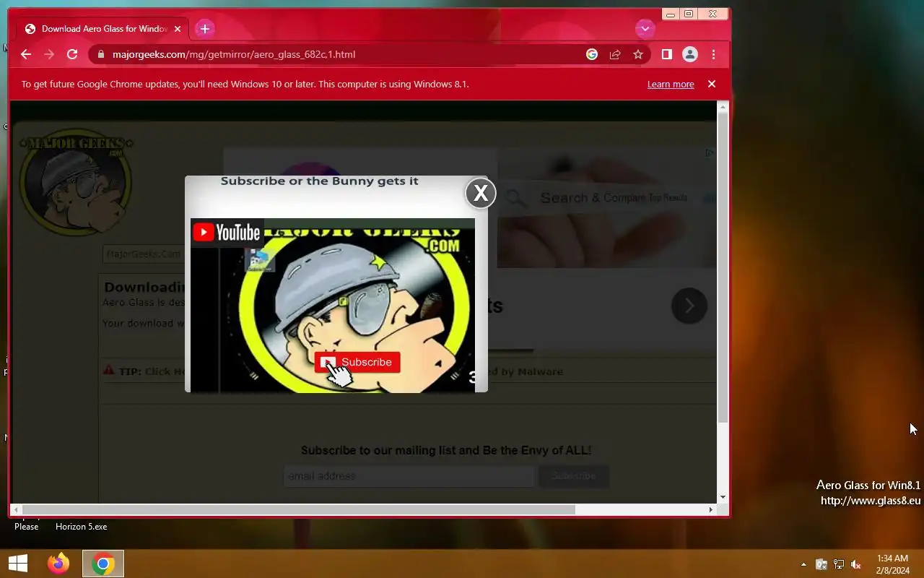Follow the Learn more link

(x=671, y=84)
